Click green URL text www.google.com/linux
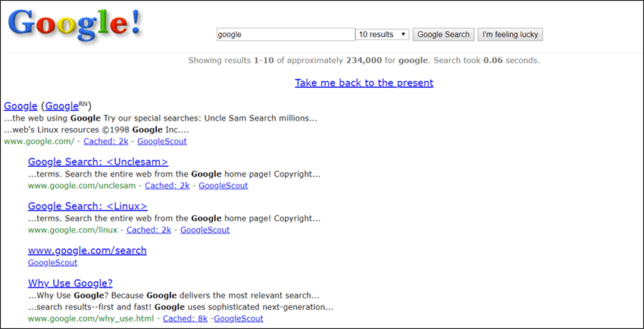 click(x=73, y=230)
